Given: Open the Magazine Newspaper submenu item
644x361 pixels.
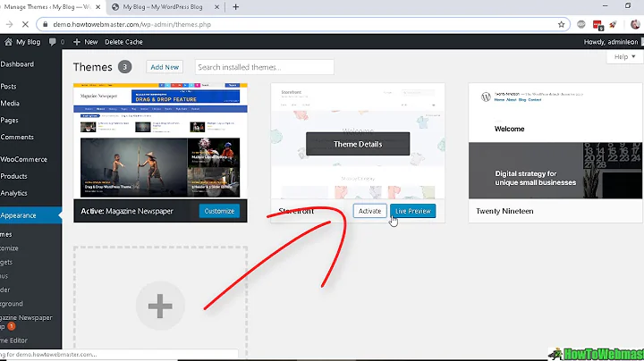Looking at the screenshot, I should [x=26, y=322].
